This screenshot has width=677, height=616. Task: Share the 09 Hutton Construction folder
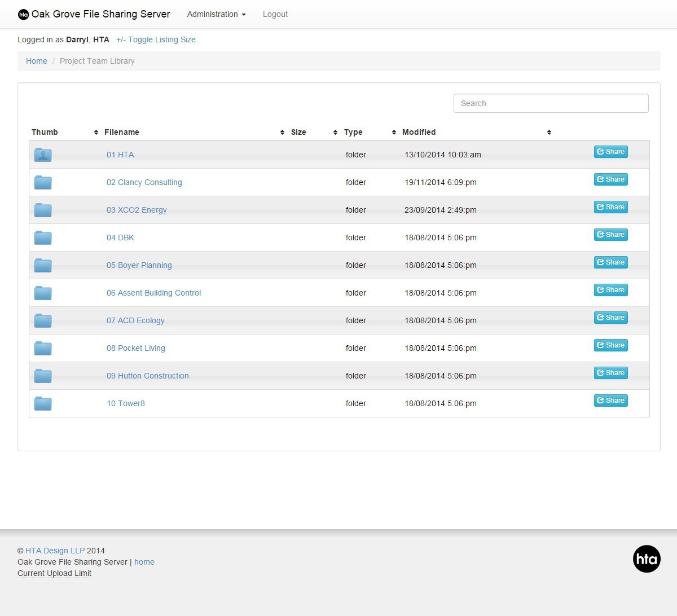click(x=610, y=373)
